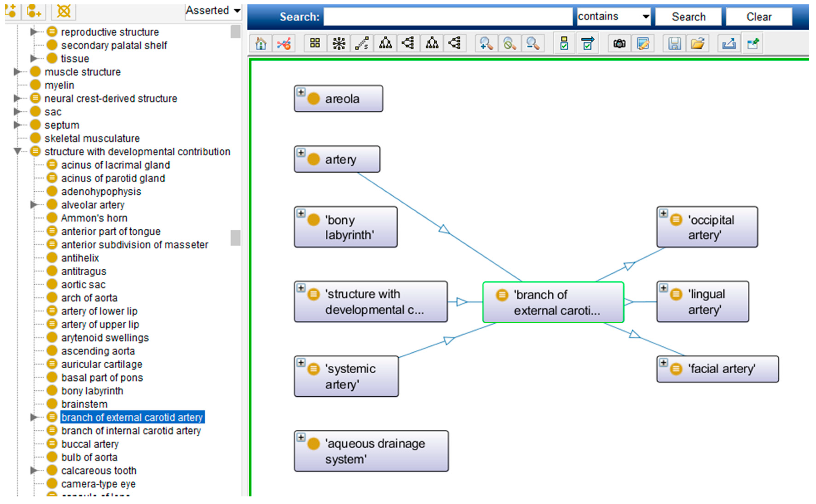Capture graph image with camera icon
Image resolution: width=816 pixels, height=504 pixels.
[x=619, y=44]
